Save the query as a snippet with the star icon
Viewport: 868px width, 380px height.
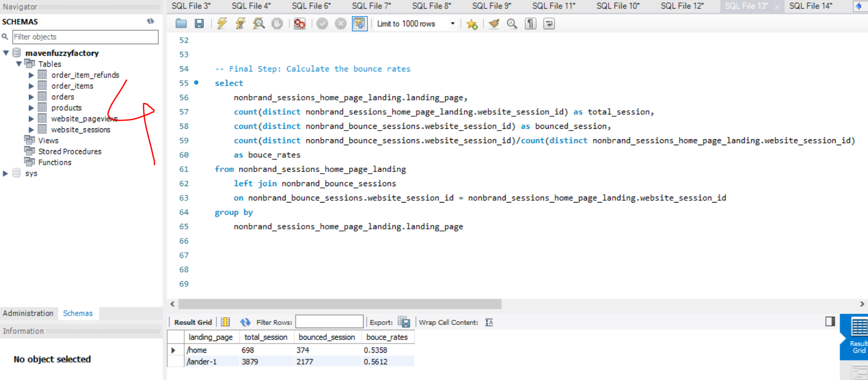[472, 24]
